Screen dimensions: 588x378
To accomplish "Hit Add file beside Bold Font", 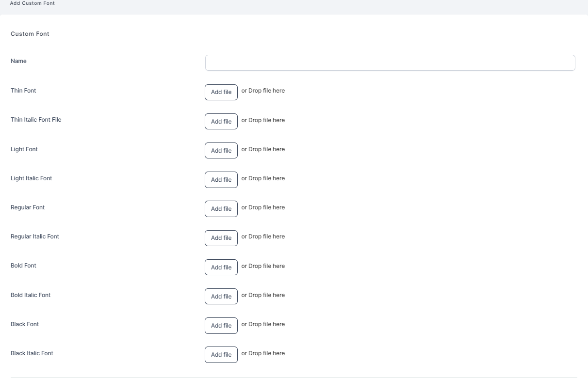I will point(221,268).
